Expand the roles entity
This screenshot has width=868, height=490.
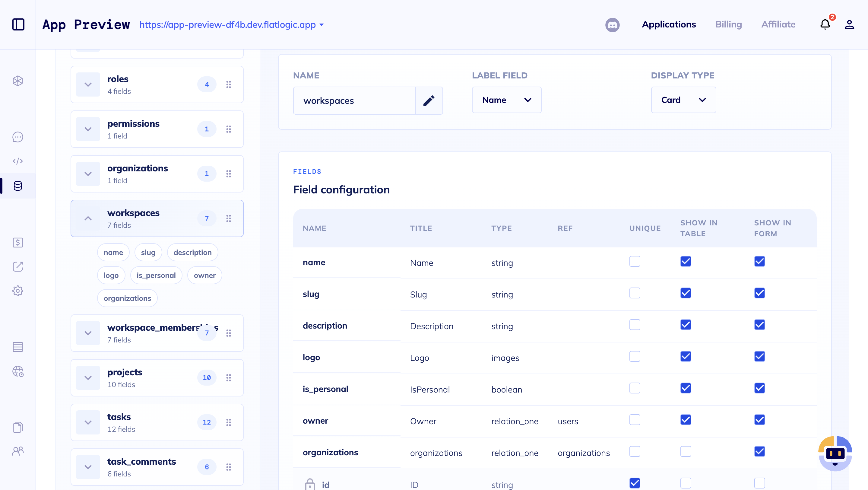(x=88, y=84)
